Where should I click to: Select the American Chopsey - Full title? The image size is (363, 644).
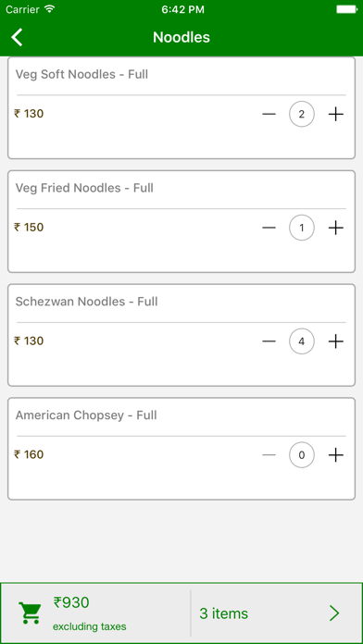(x=86, y=415)
